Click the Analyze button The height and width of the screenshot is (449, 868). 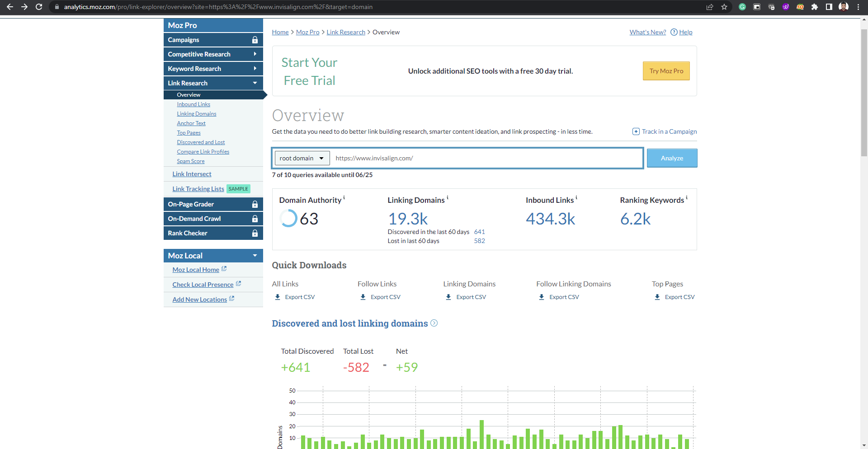(672, 158)
